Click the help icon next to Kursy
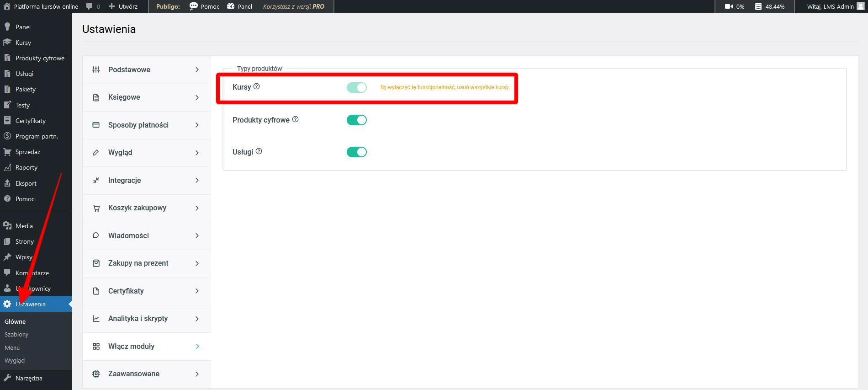Screen dimensions: 868x390 (257, 86)
